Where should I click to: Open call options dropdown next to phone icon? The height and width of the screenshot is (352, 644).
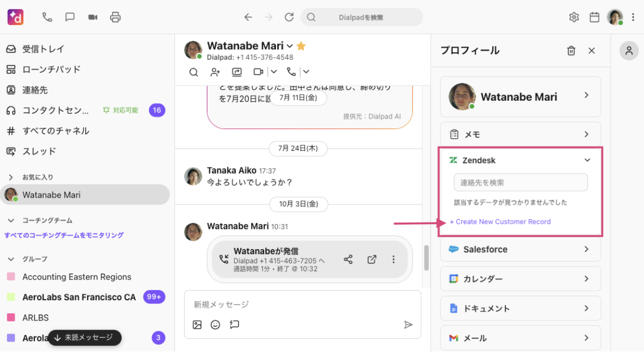pyautogui.click(x=306, y=72)
